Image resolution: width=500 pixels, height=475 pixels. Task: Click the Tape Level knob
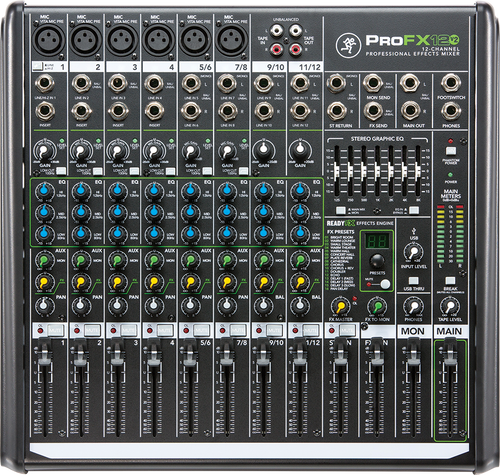pos(450,306)
